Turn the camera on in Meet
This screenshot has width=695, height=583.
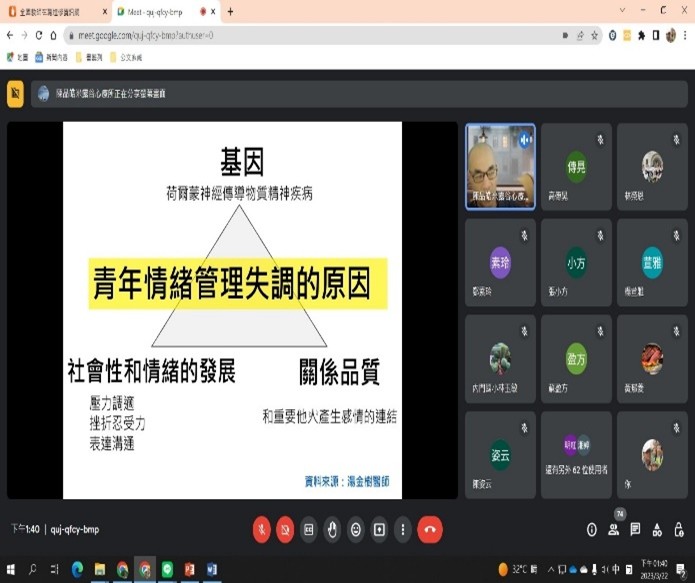pos(285,529)
